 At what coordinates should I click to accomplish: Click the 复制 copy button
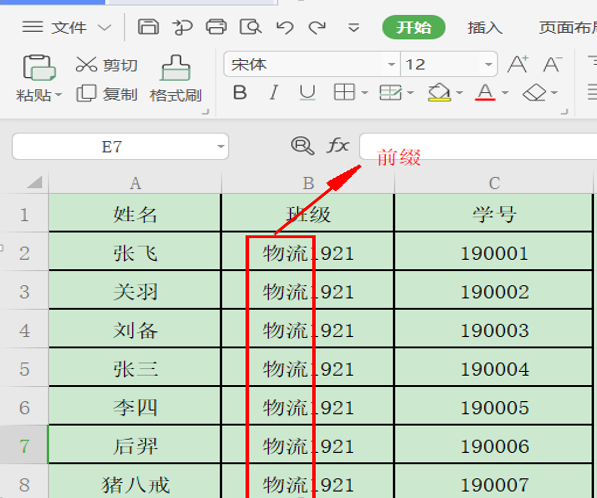(107, 94)
